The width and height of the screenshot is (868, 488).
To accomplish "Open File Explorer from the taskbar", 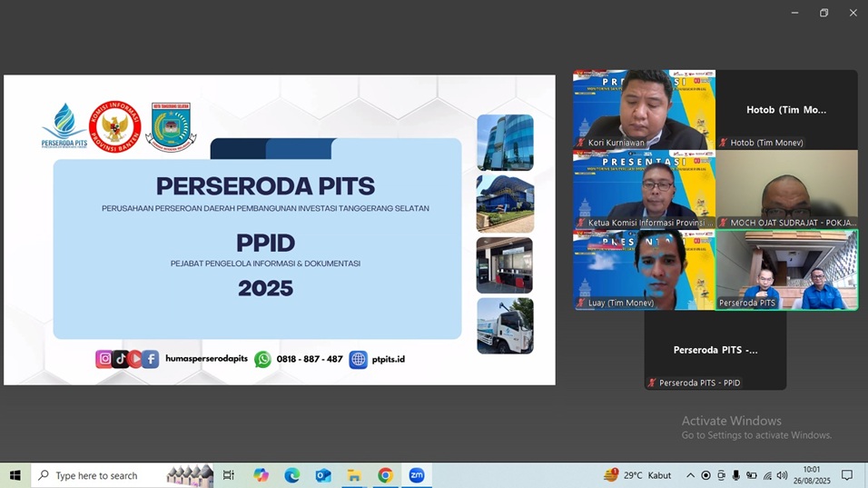I will [354, 475].
